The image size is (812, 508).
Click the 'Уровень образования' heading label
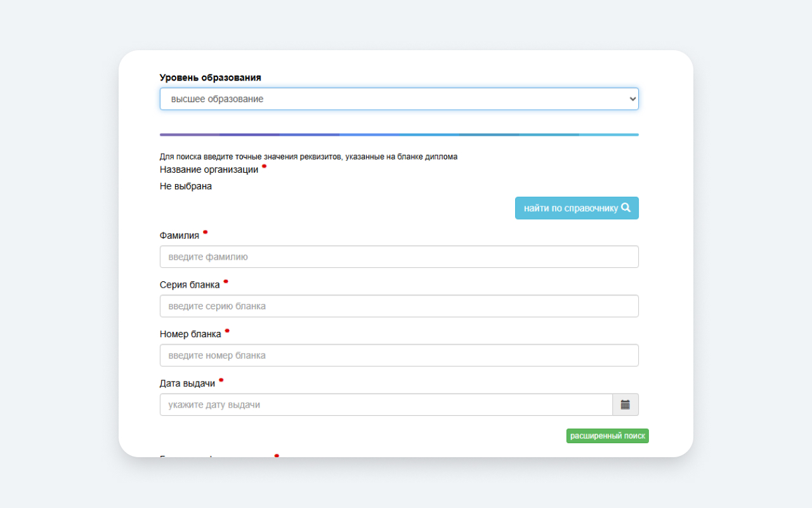point(210,77)
